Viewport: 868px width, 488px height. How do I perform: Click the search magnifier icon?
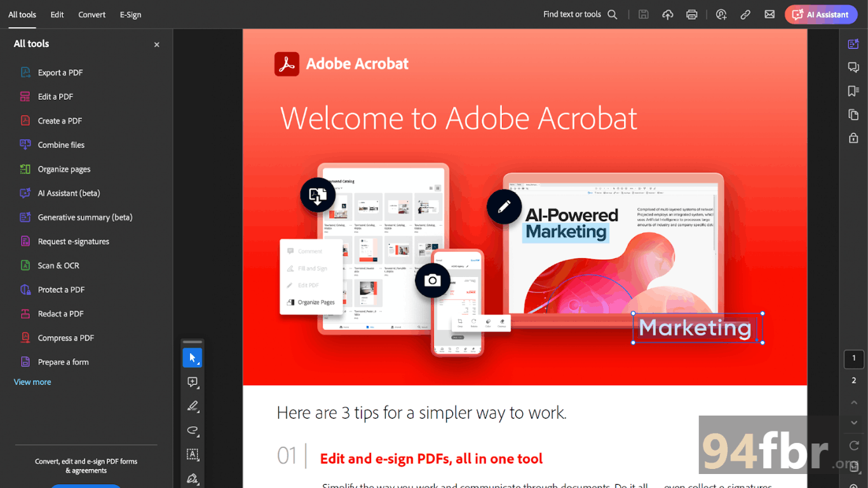pos(613,15)
